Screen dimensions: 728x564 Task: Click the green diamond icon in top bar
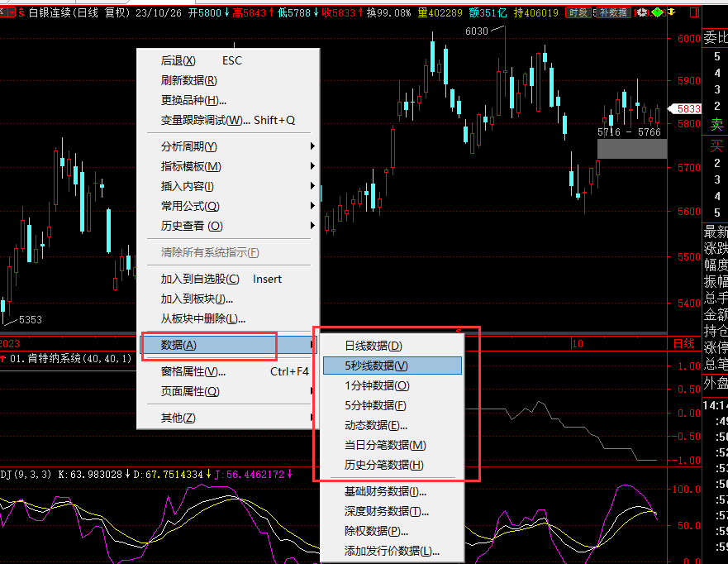tap(658, 12)
